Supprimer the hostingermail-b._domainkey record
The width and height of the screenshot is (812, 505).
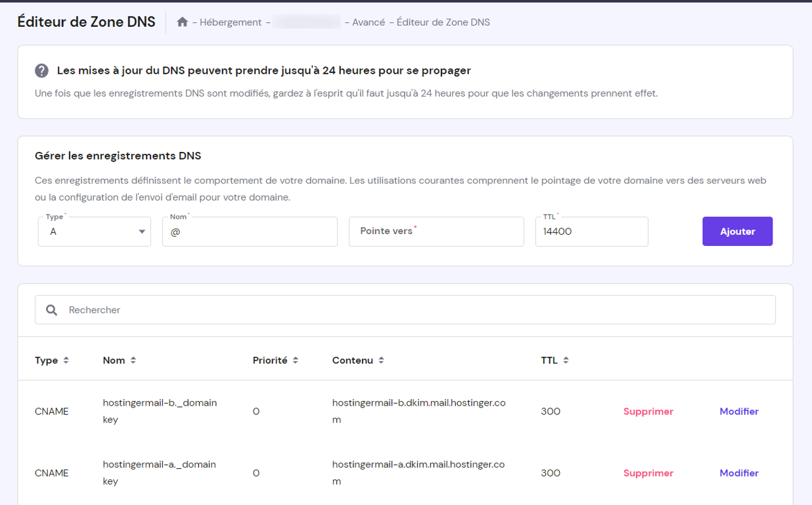coord(648,411)
